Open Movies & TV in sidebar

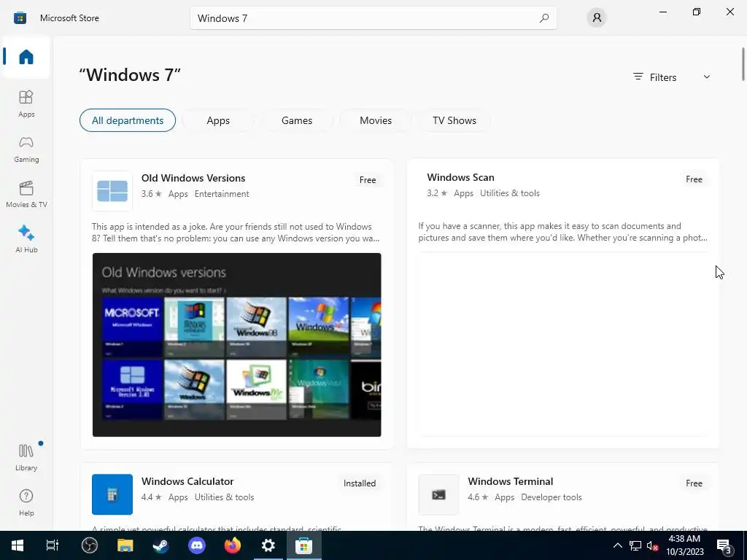tap(26, 194)
